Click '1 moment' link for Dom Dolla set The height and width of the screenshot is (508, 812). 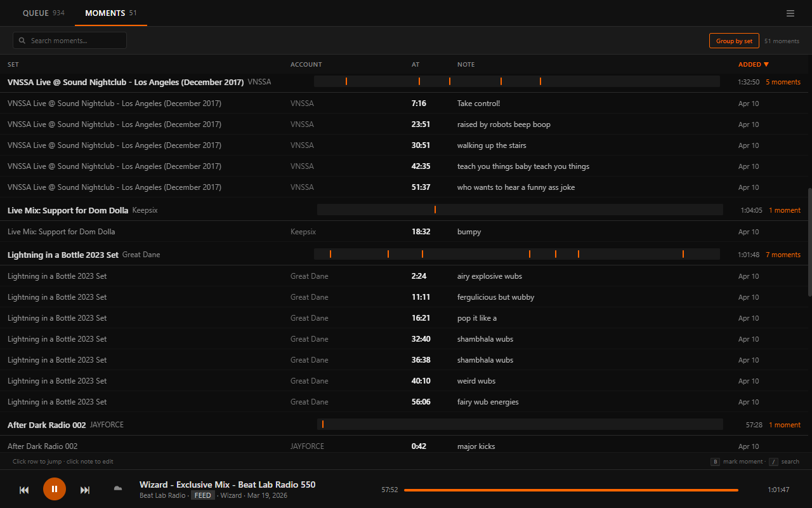(x=785, y=210)
